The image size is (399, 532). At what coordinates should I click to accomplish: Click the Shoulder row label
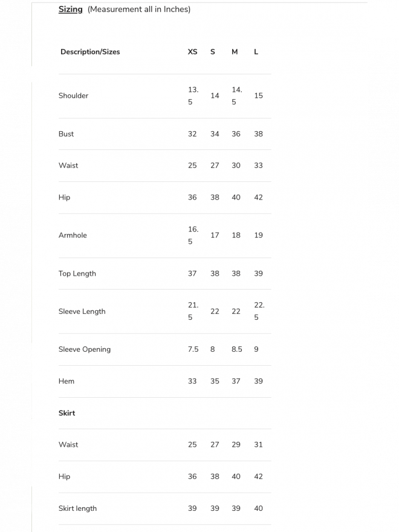pyautogui.click(x=73, y=96)
